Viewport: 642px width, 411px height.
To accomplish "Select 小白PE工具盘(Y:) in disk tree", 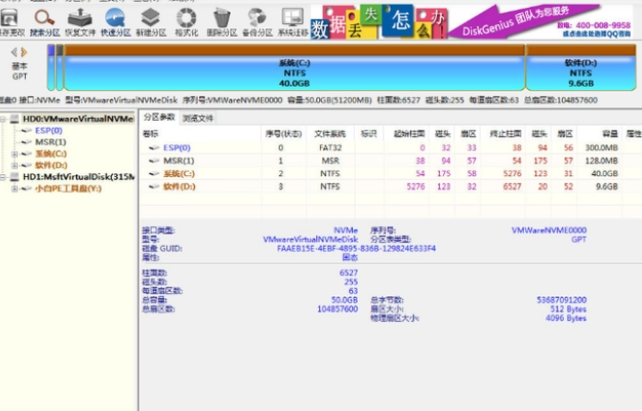I will [68, 188].
